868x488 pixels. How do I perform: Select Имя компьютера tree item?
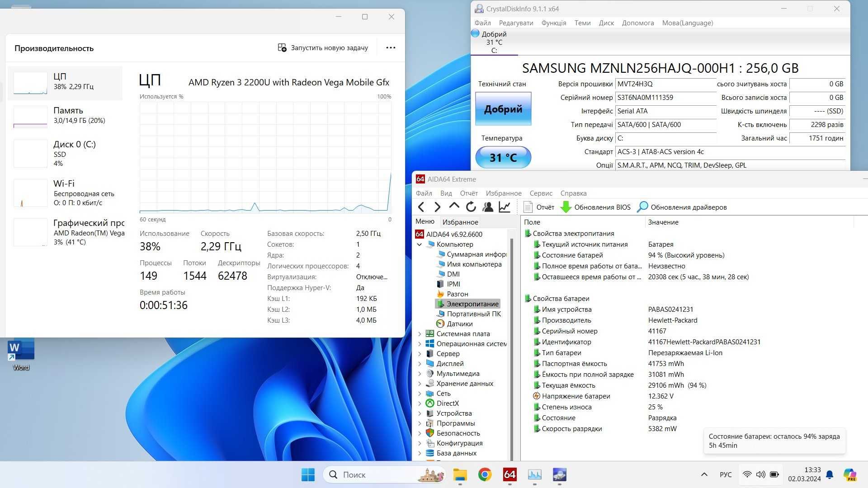469,264
